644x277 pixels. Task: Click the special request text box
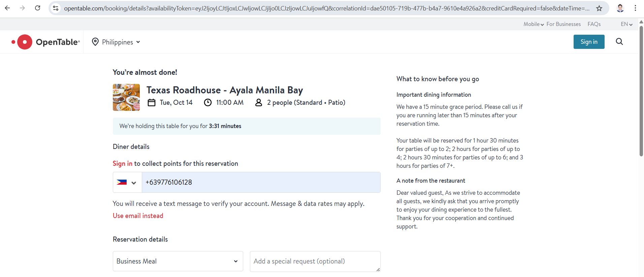pyautogui.click(x=315, y=261)
